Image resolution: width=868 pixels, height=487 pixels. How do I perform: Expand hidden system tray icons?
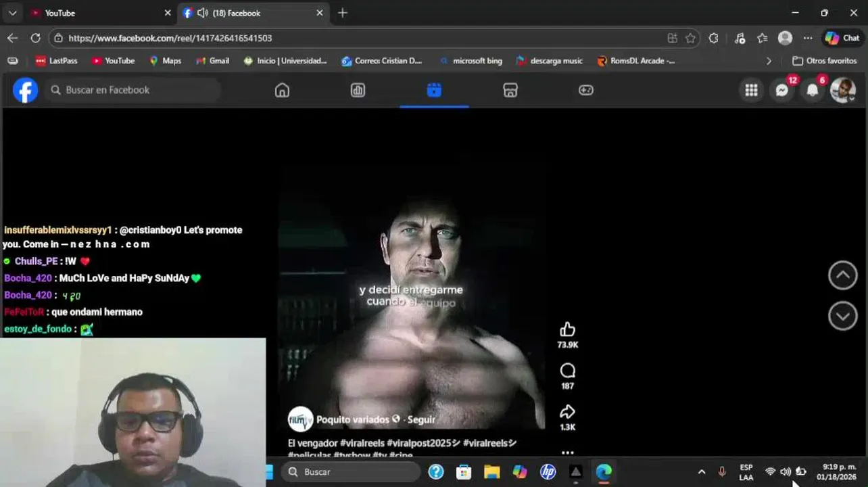[702, 472]
